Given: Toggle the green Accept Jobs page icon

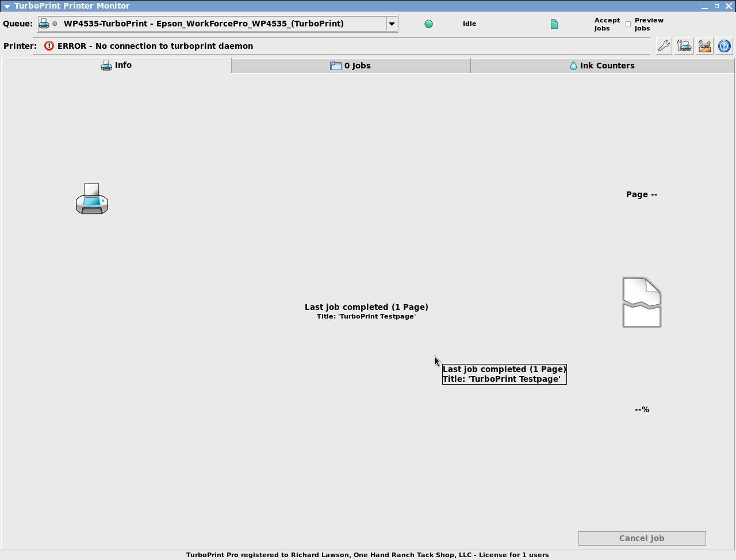Looking at the screenshot, I should [554, 24].
